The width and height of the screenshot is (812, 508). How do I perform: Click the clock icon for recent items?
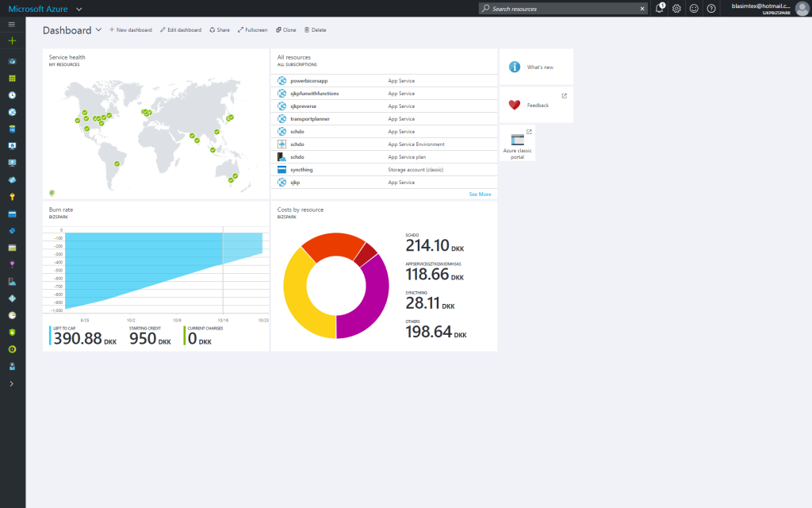tap(12, 94)
